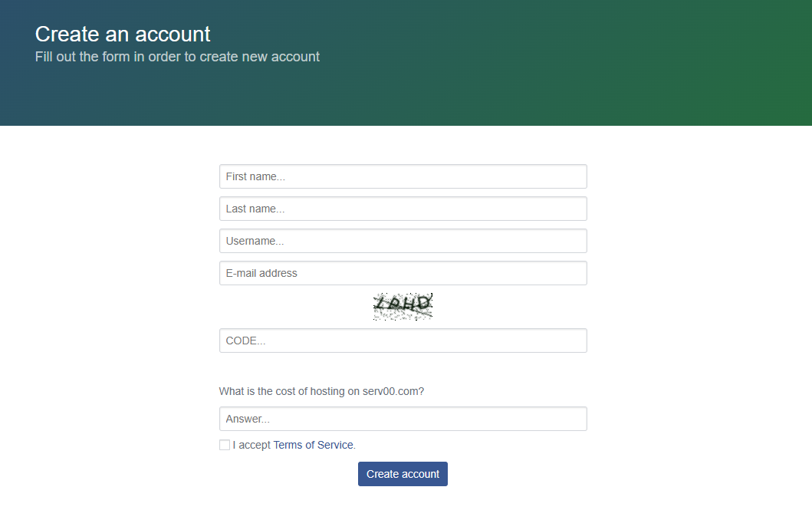Click the Answer field for hosting question
This screenshot has height=510, width=812.
click(x=403, y=419)
